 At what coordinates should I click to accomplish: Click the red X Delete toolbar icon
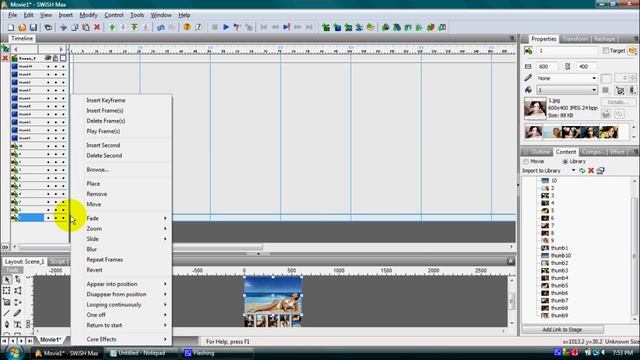pos(97,27)
